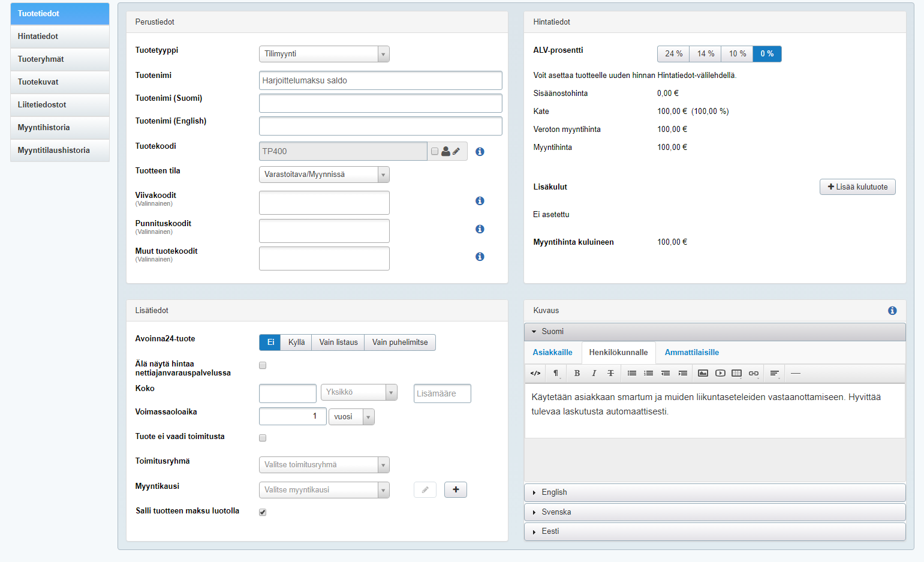Apply italic formatting in the Kuvaus editor
Screen dimensions: 924x562
coord(594,373)
